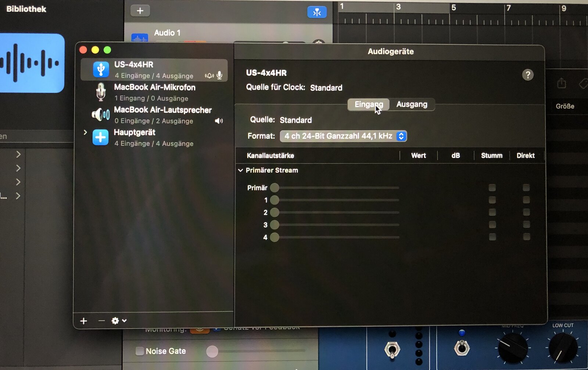The width and height of the screenshot is (588, 370).
Task: Flip the toggle switch under the blue LED
Action: click(x=462, y=348)
